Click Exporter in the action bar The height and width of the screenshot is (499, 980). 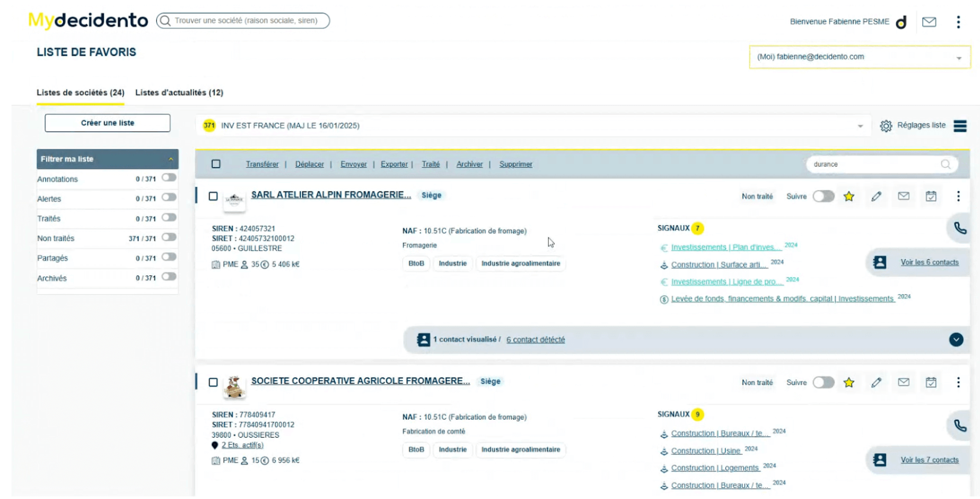coord(394,164)
